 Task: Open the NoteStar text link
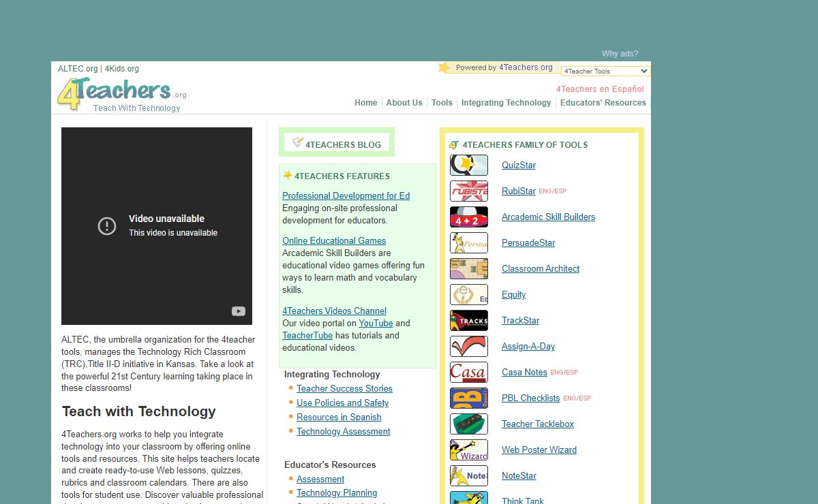click(519, 475)
